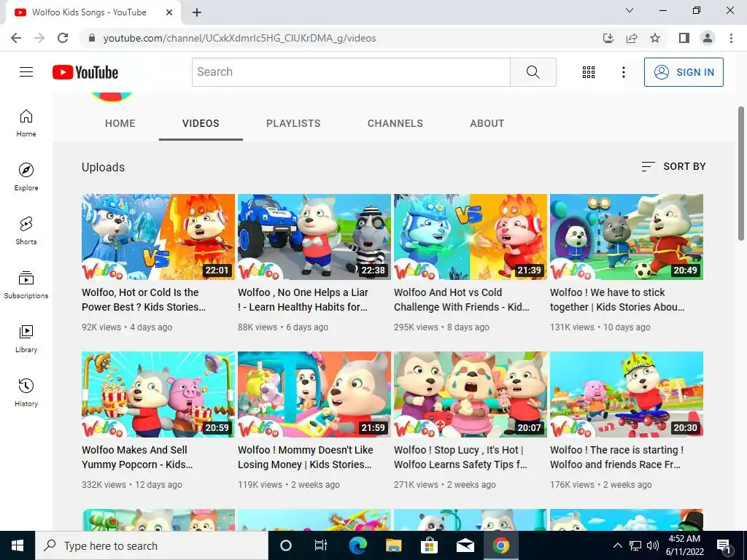Open 'Wolfoo, Hot or Cold Is the Power Best' title
The width and height of the screenshot is (747, 560).
144,300
